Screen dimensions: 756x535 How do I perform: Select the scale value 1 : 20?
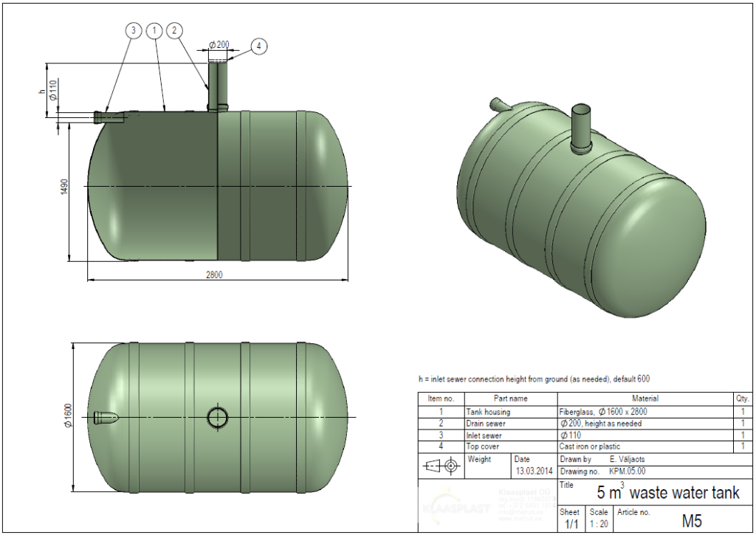pos(599,524)
